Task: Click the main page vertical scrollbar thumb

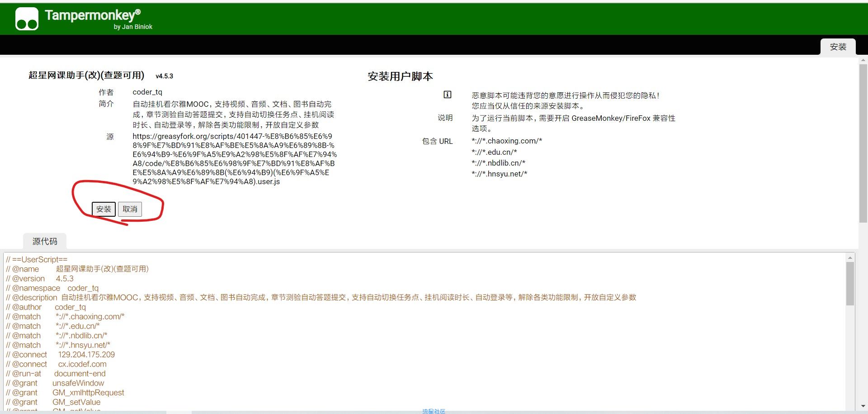Action: pyautogui.click(x=863, y=143)
